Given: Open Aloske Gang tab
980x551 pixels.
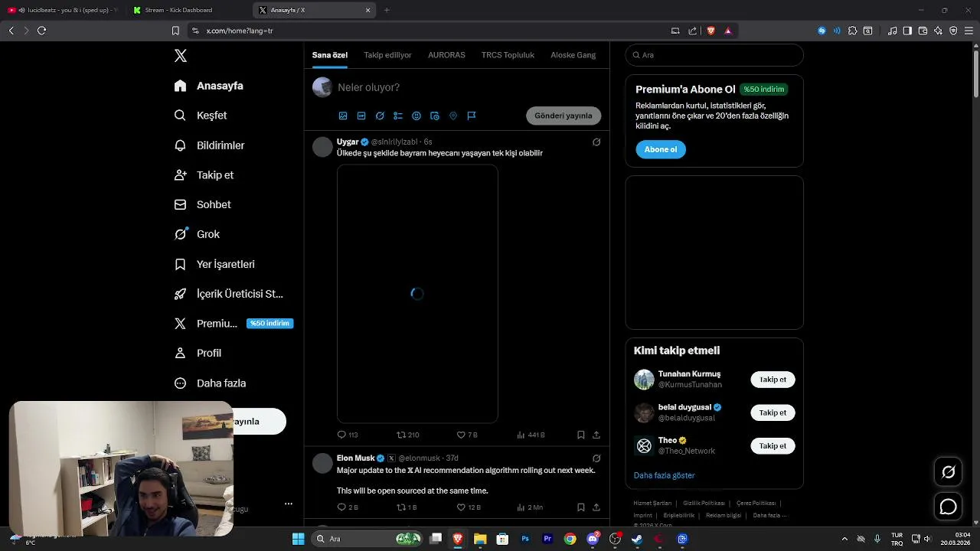Looking at the screenshot, I should pos(573,55).
